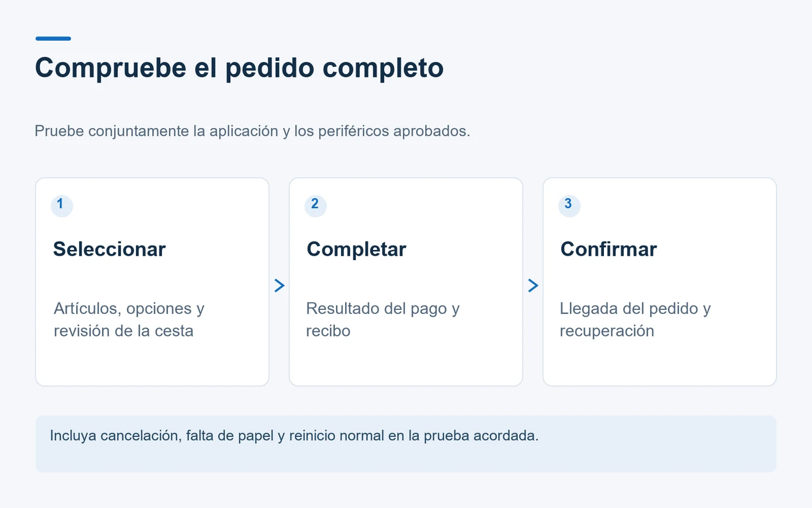Viewport: 812px width, 508px height.
Task: Click the subtitle 'Pruebe conjuntamente la aplicación…'
Action: point(252,131)
